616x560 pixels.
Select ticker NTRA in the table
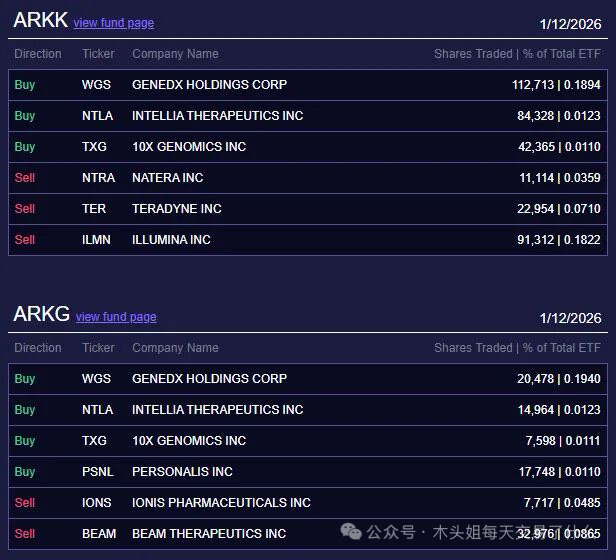tap(99, 178)
